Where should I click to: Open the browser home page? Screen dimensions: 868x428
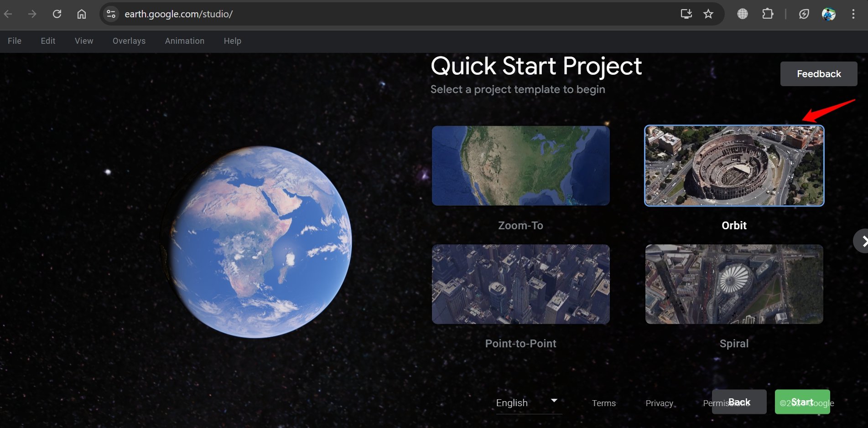point(82,14)
